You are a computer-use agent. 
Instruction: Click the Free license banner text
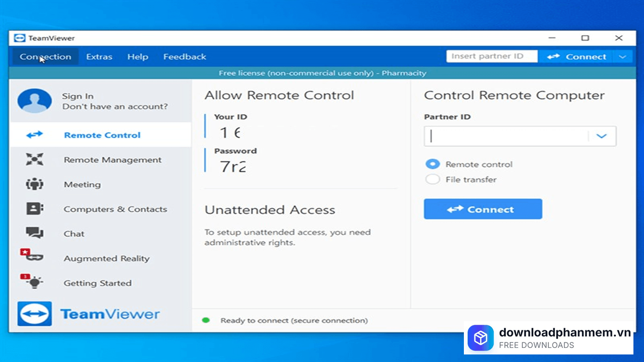pos(323,73)
